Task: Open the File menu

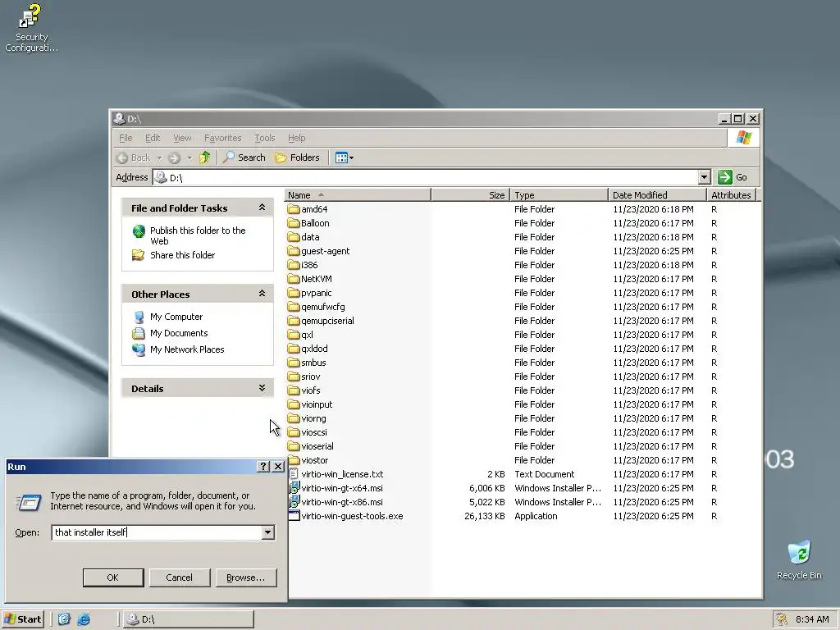Action: click(x=126, y=138)
